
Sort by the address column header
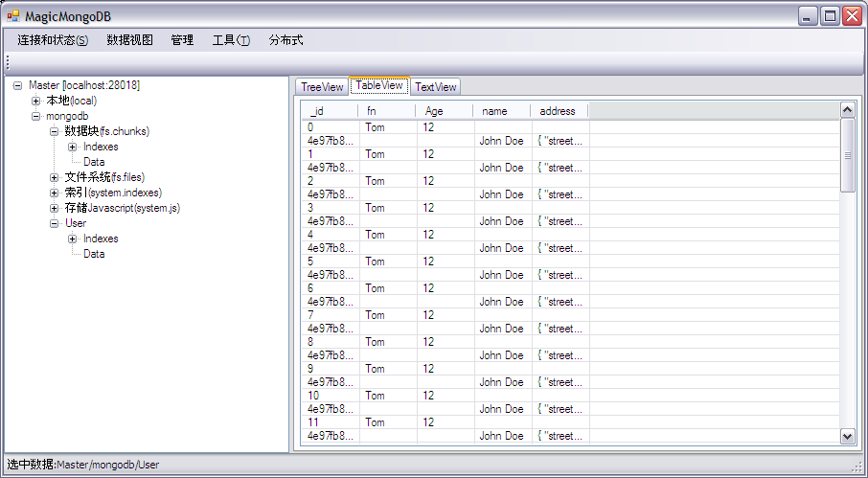click(x=560, y=111)
